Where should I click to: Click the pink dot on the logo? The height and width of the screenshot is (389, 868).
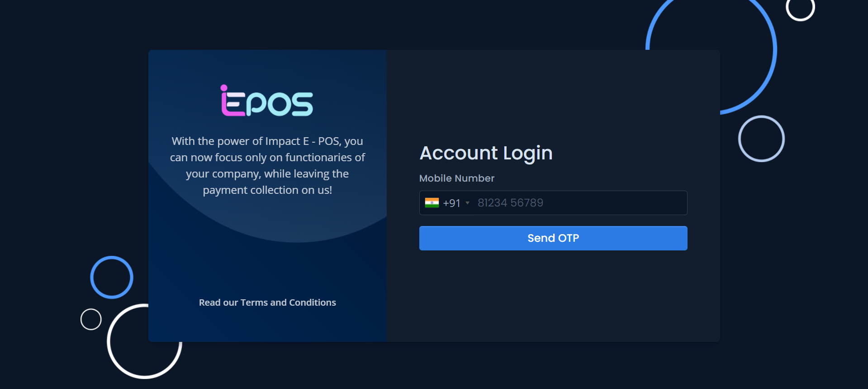coord(224,88)
